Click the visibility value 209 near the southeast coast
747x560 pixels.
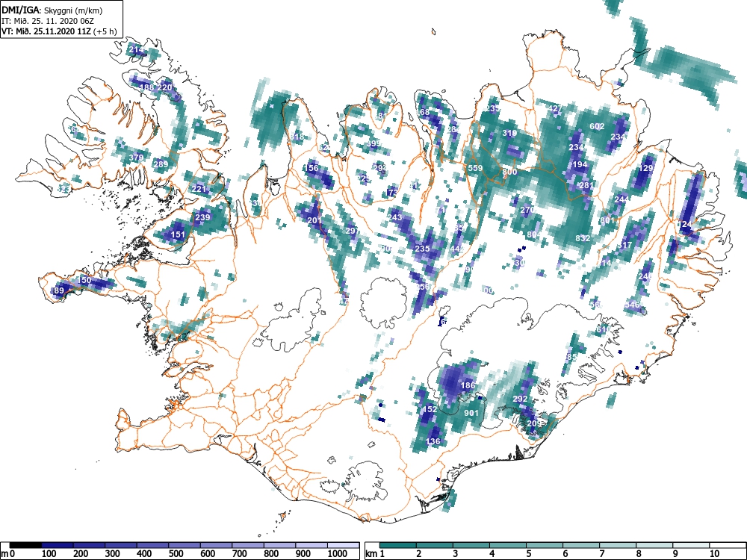point(534,423)
